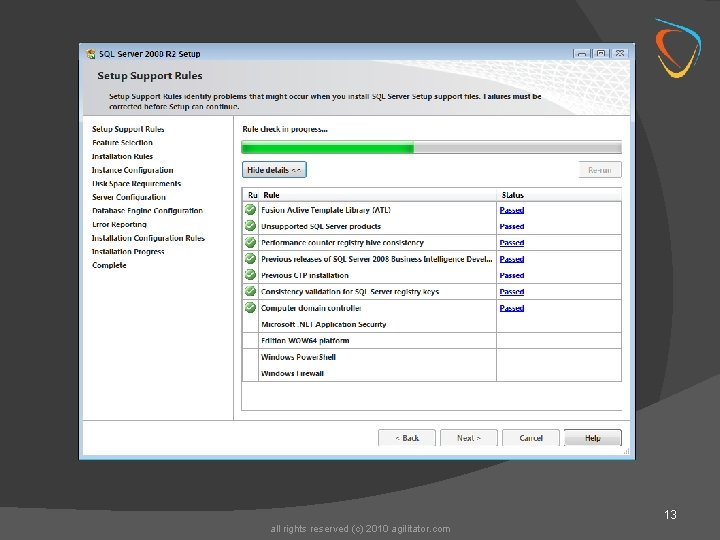This screenshot has height=540, width=720.
Task: Select Installation Rules step in sidebar
Action: (122, 156)
